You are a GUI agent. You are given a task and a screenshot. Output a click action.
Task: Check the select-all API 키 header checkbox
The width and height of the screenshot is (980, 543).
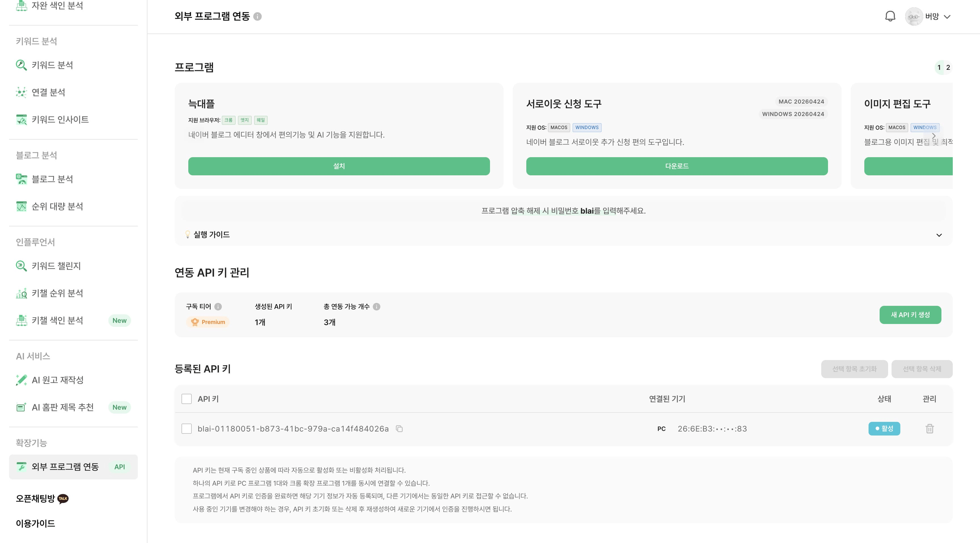coord(186,399)
